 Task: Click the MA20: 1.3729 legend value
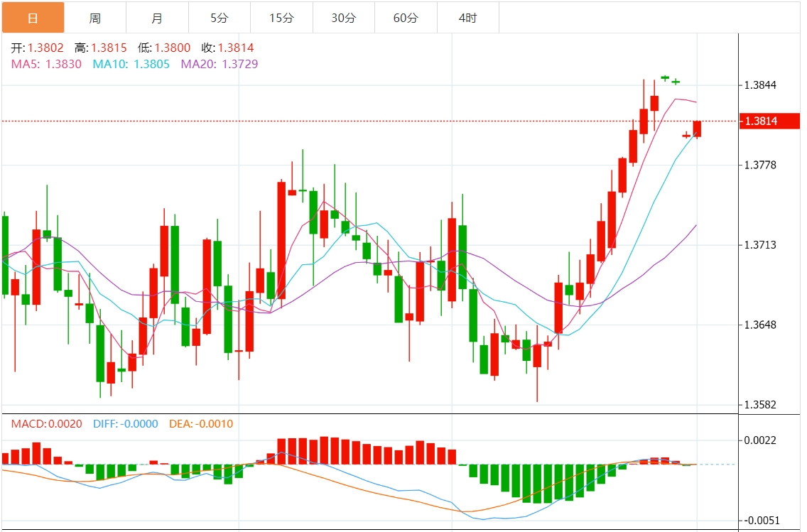[220, 65]
